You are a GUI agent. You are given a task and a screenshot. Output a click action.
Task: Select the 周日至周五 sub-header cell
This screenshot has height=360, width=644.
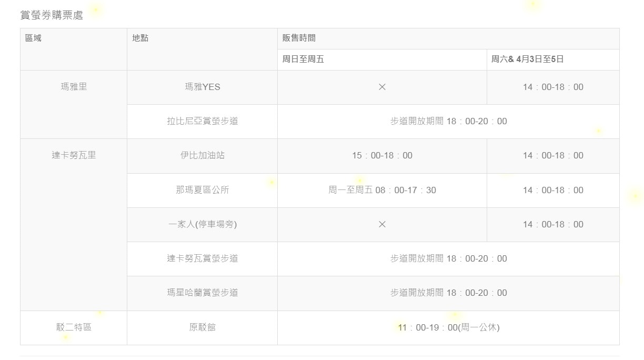pos(303,59)
